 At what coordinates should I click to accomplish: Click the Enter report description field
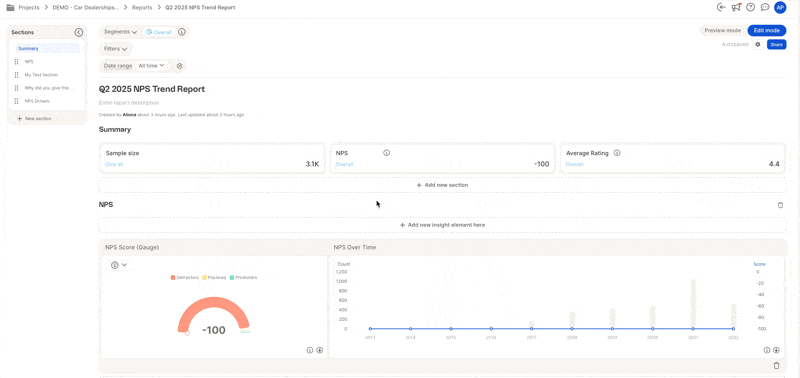point(129,103)
